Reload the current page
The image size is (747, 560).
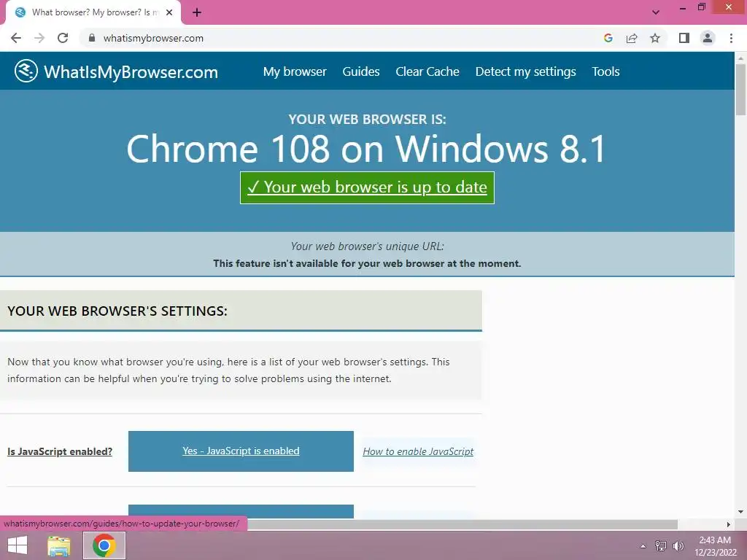coord(63,38)
